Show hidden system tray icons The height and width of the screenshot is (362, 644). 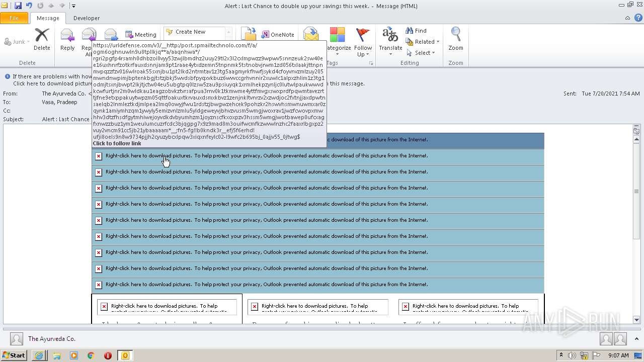click(561, 355)
